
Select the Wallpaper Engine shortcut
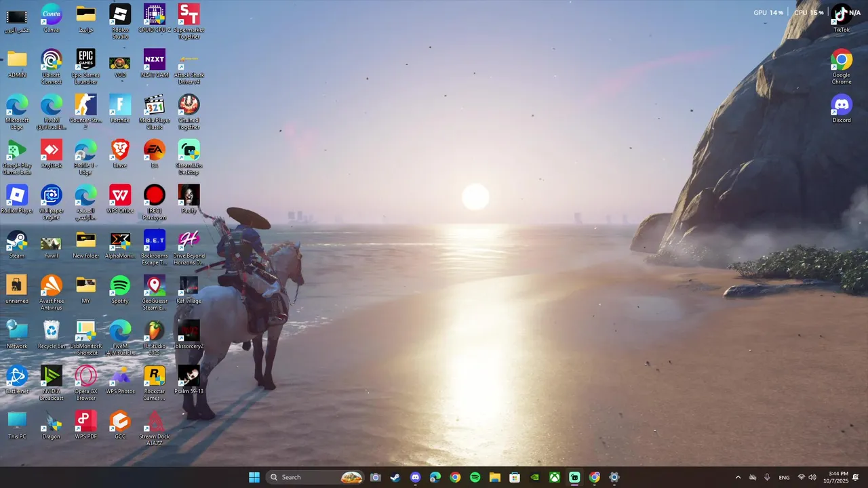click(52, 203)
